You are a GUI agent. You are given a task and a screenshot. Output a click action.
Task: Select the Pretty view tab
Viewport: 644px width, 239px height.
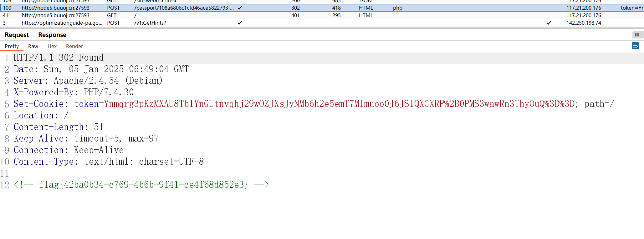coord(12,46)
